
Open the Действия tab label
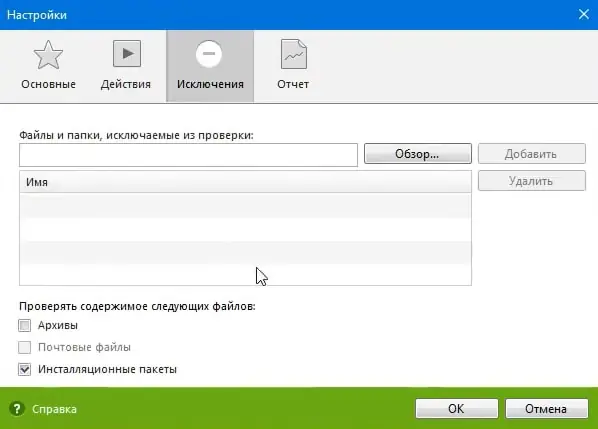[x=125, y=84]
